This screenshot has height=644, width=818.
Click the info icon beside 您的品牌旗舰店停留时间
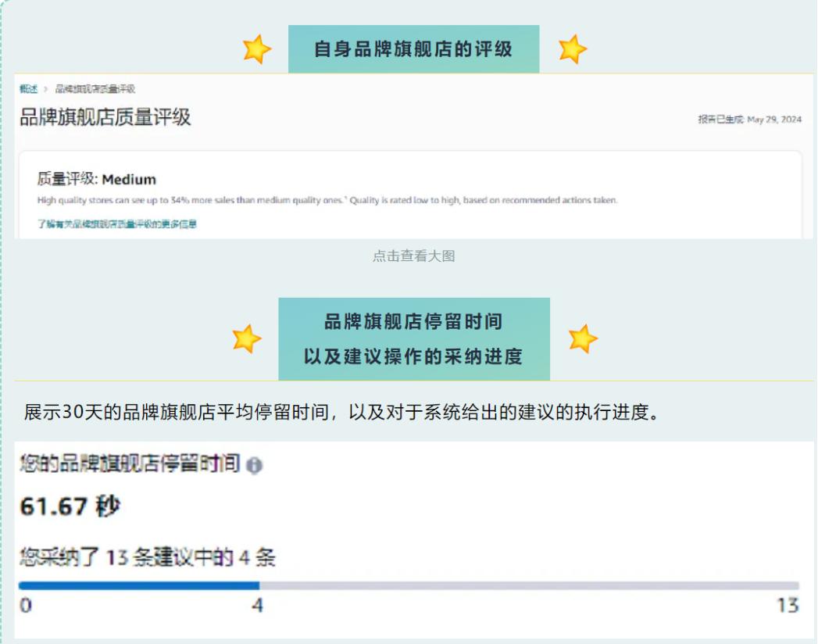[254, 465]
